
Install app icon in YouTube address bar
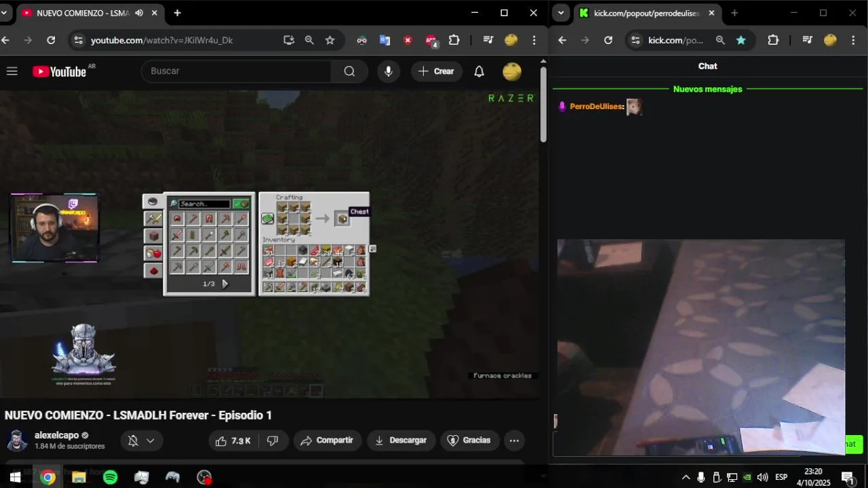[x=289, y=40]
